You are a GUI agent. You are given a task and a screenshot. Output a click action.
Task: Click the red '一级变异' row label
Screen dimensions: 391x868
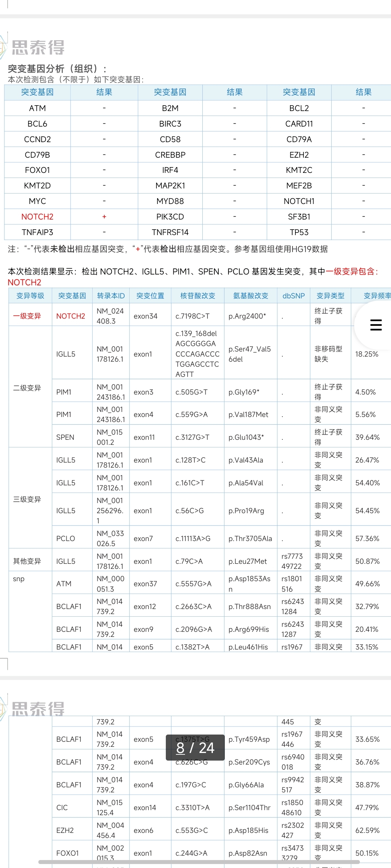(x=27, y=316)
